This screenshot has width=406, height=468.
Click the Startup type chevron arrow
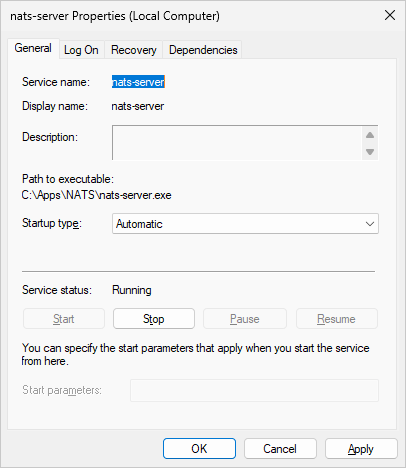pos(370,224)
